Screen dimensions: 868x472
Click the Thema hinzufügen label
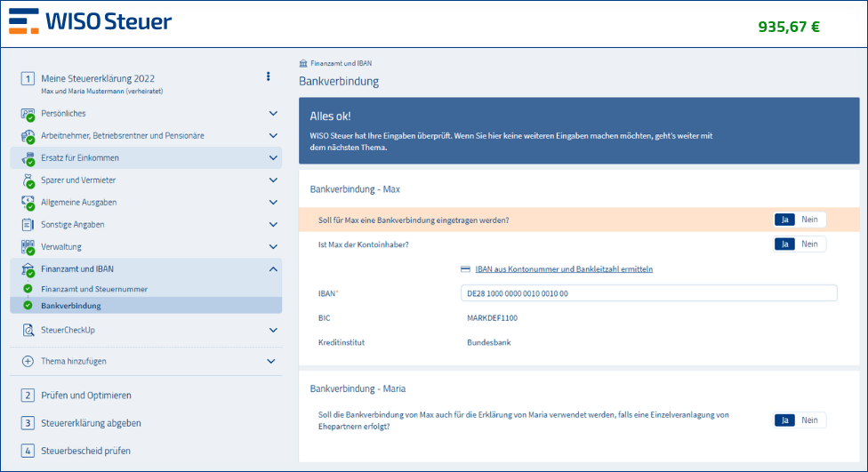tap(74, 361)
